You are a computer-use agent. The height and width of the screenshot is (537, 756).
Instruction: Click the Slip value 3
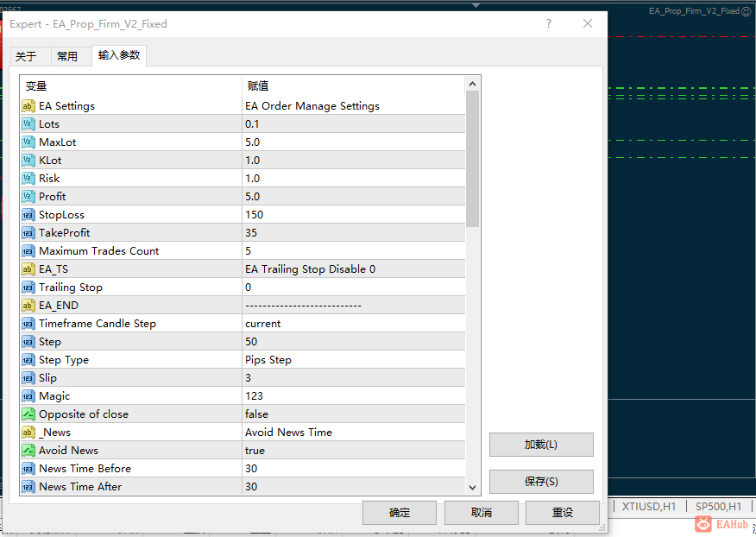pyautogui.click(x=248, y=378)
